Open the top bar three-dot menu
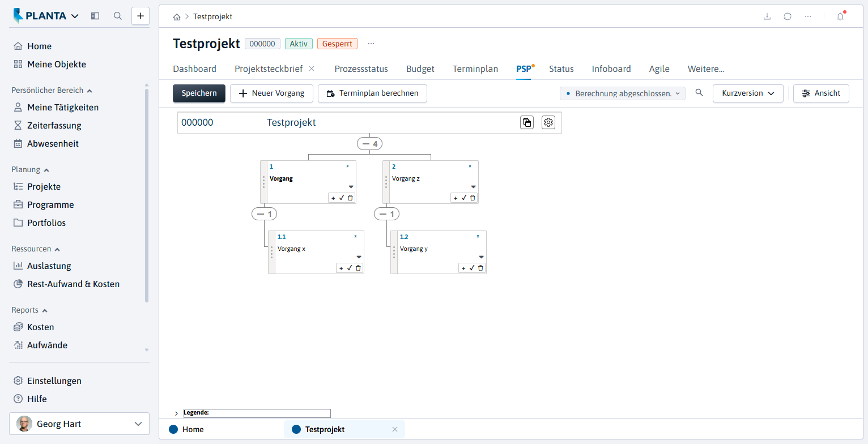Screen dimensions: 868x444 [x=808, y=16]
